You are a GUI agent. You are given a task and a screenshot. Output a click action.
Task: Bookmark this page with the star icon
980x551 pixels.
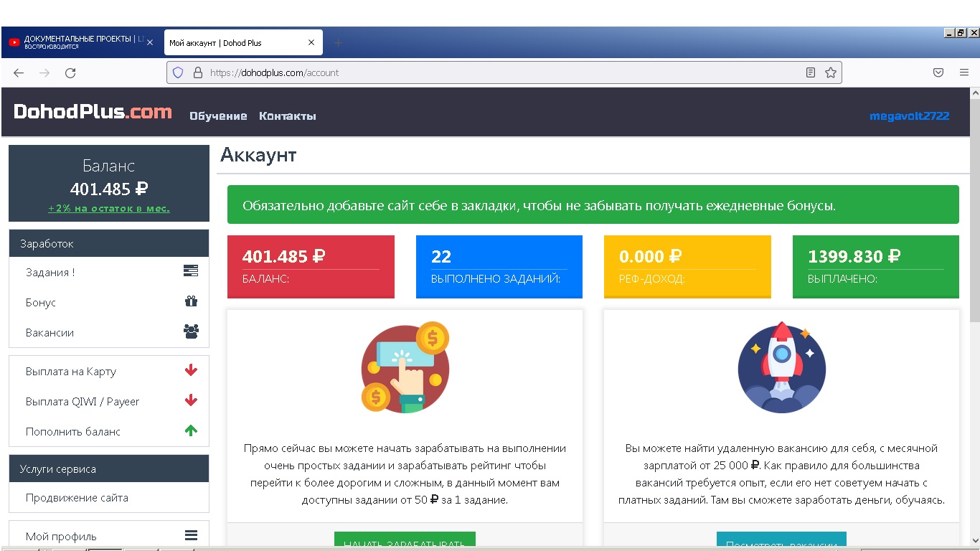click(831, 72)
